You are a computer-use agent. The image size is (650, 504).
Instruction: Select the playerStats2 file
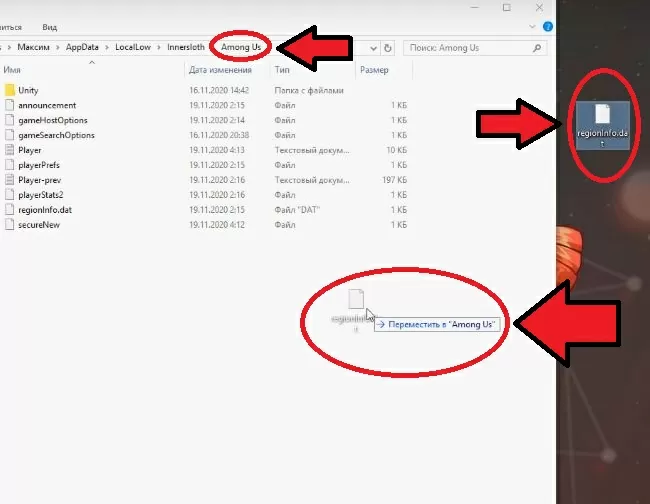point(40,195)
